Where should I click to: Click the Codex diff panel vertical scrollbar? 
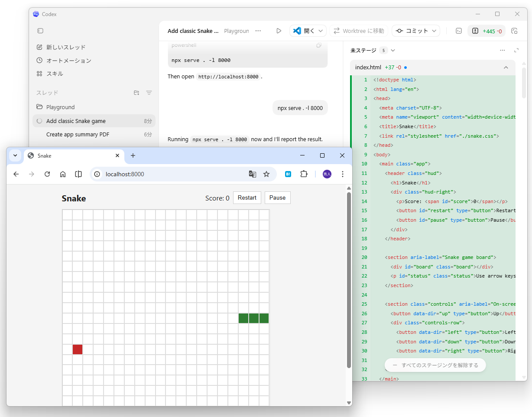point(524,82)
